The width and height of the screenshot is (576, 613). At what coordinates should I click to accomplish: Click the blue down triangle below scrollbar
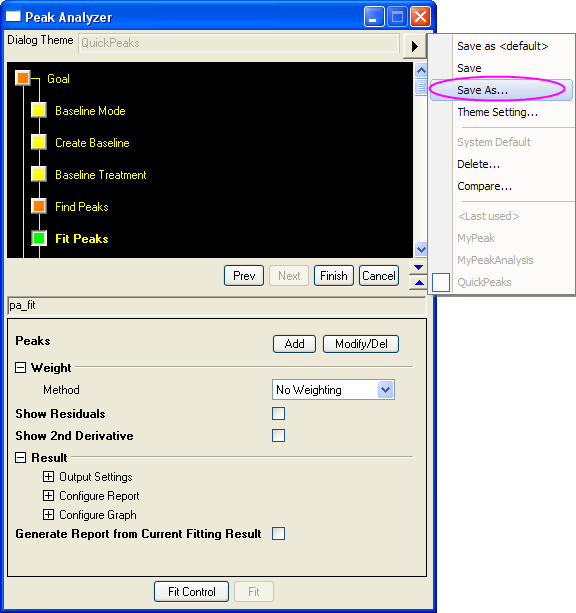point(418,268)
